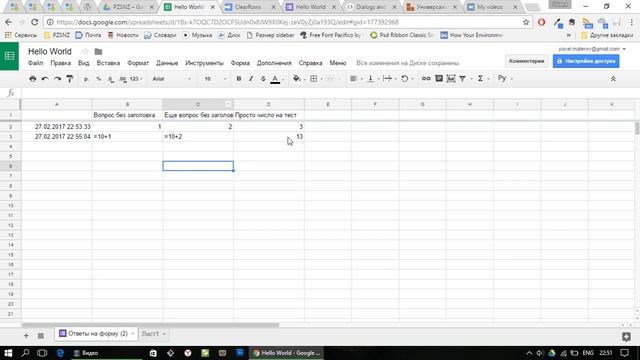640x360 pixels.
Task: Redo the last undone action
Action: pos(58,79)
